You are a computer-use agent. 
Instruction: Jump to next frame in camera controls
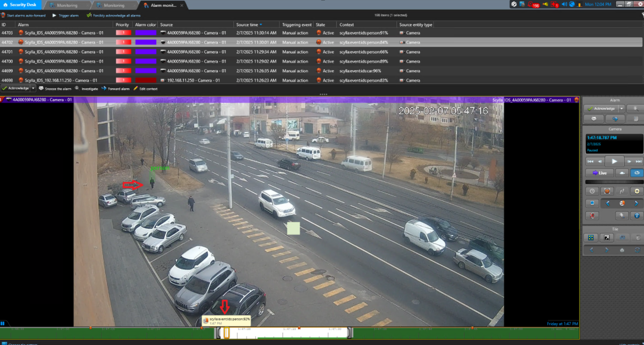coord(629,161)
